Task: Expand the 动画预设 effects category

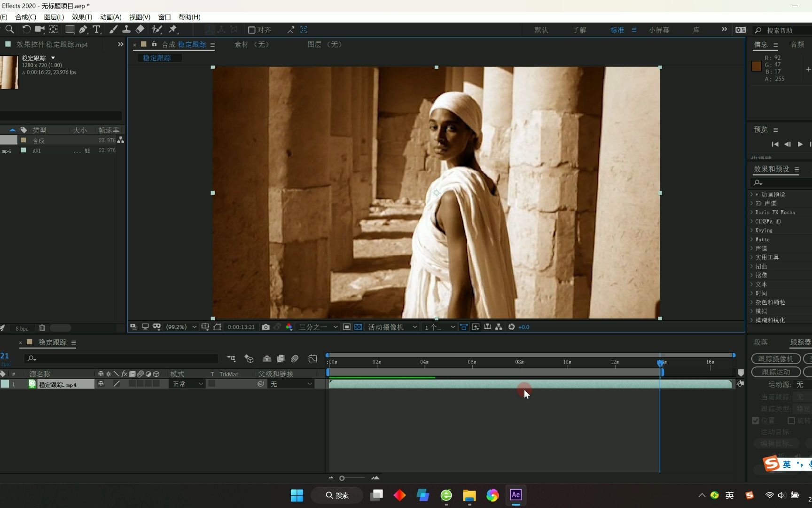Action: (x=752, y=194)
